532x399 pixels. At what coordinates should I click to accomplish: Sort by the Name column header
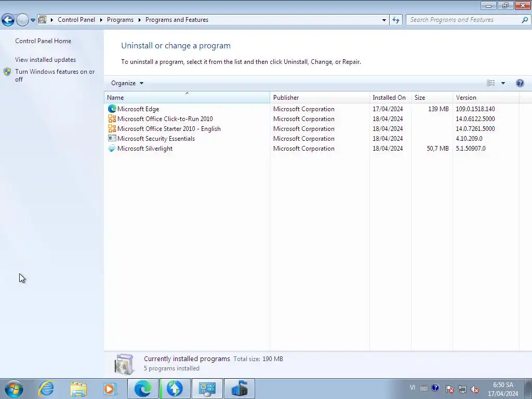pos(187,97)
